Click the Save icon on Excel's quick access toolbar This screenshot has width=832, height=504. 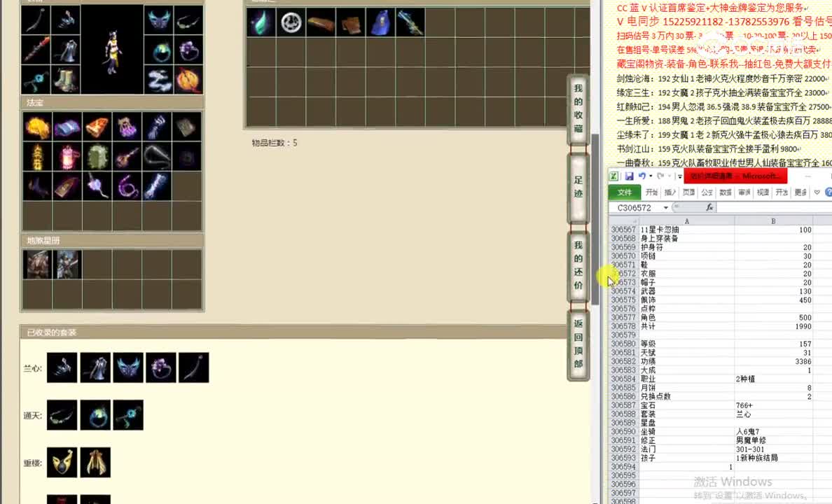629,176
